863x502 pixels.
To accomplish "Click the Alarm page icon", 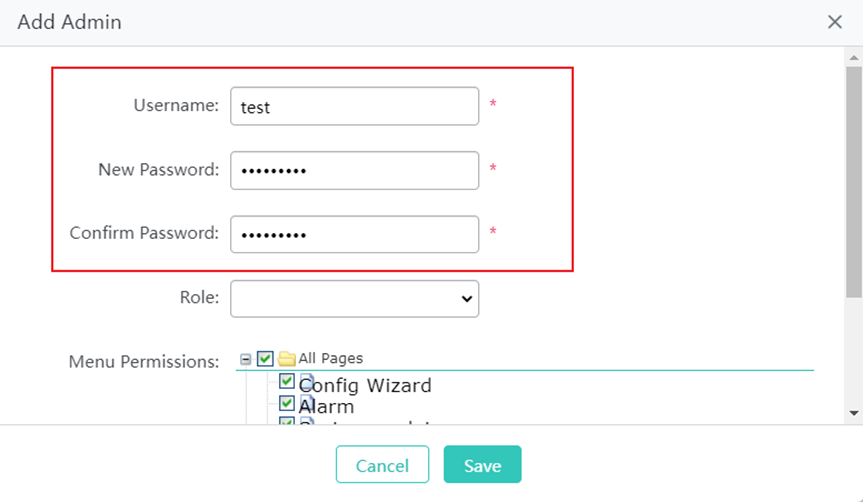I will pyautogui.click(x=307, y=403).
